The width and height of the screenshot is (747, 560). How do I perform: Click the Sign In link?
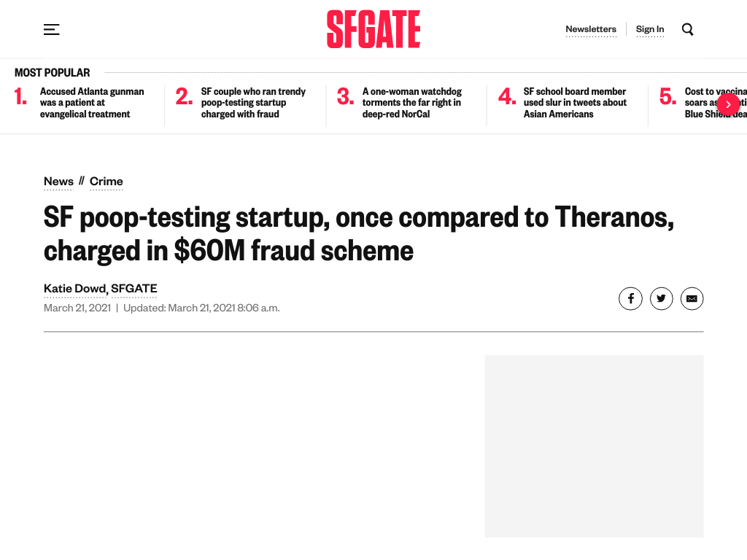[x=650, y=29]
